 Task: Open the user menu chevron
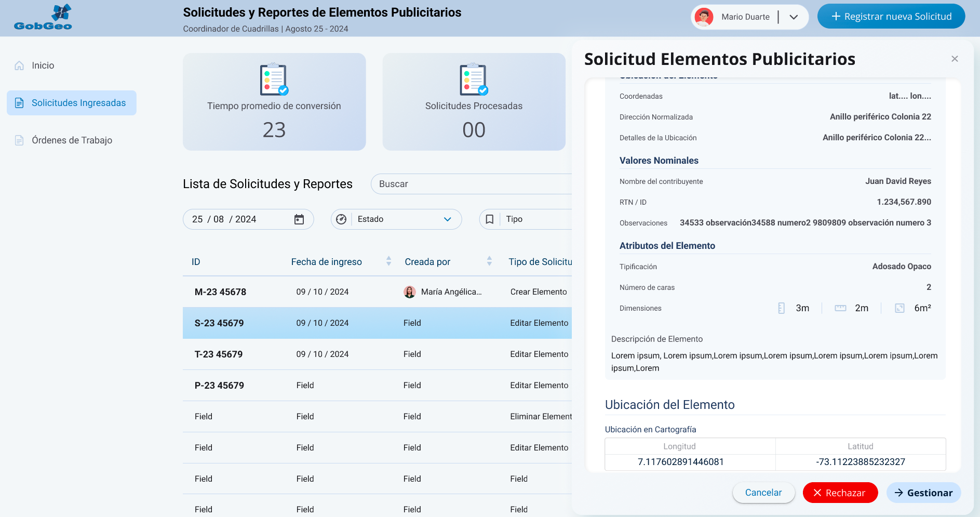pyautogui.click(x=794, y=17)
